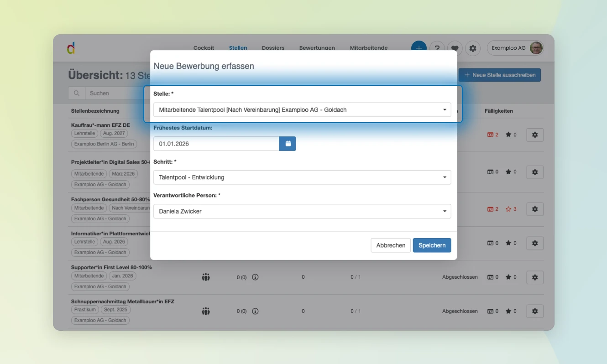The height and width of the screenshot is (364, 607).
Task: Click the März 2026 tag
Action: (123, 174)
